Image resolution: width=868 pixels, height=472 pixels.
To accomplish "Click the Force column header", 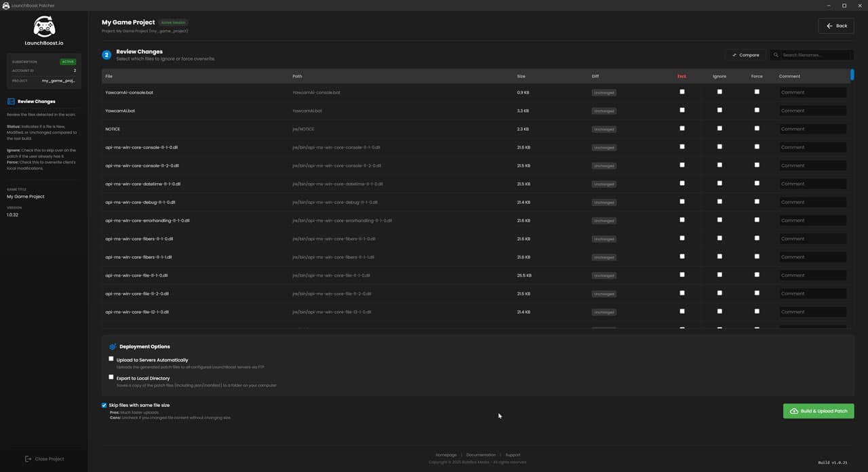I will pos(757,76).
